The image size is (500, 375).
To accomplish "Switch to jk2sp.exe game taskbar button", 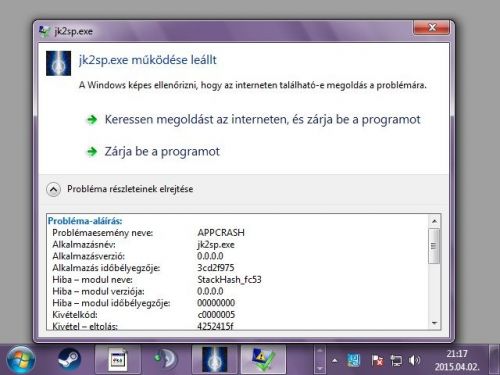I will 214,360.
